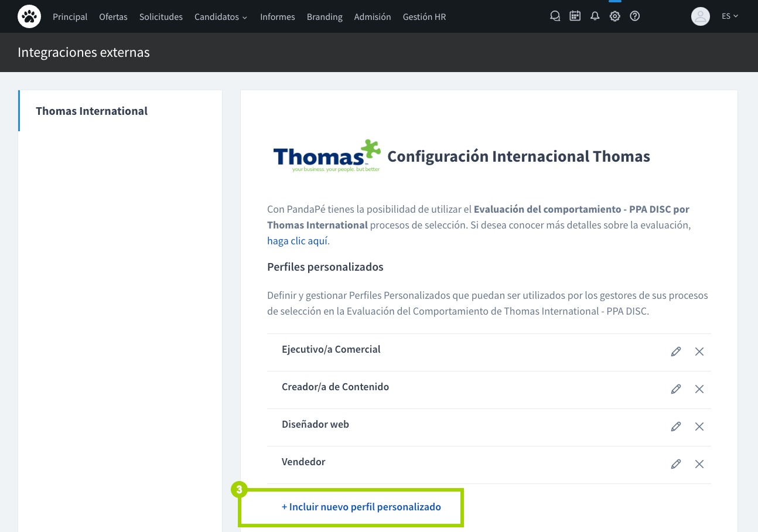Open the chat messages icon
Image resolution: width=758 pixels, height=532 pixels.
click(555, 16)
